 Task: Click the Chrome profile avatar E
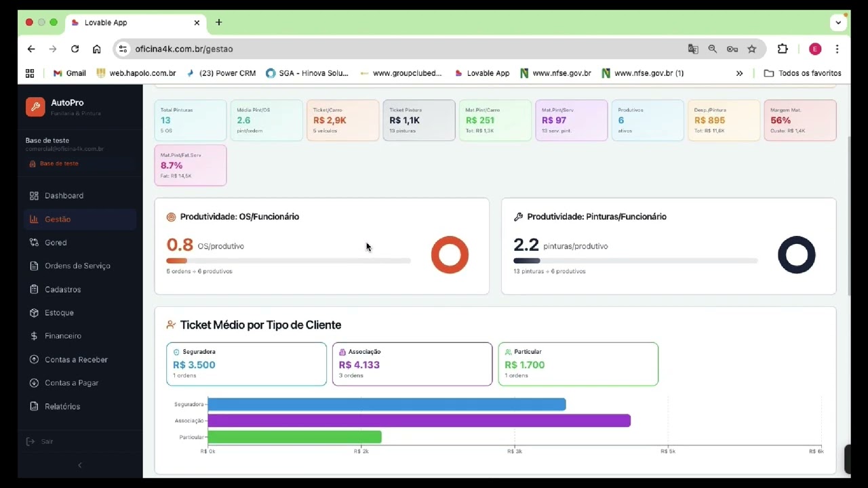[x=815, y=49]
